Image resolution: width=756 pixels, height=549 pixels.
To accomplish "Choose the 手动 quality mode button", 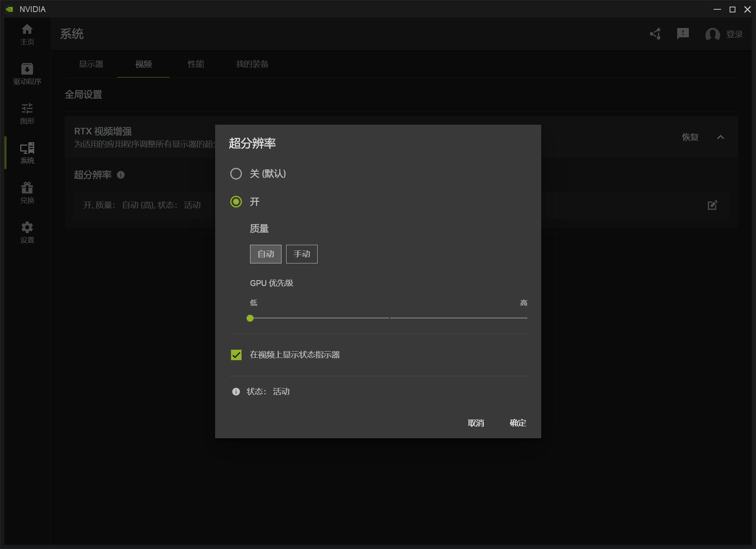I will coord(302,254).
